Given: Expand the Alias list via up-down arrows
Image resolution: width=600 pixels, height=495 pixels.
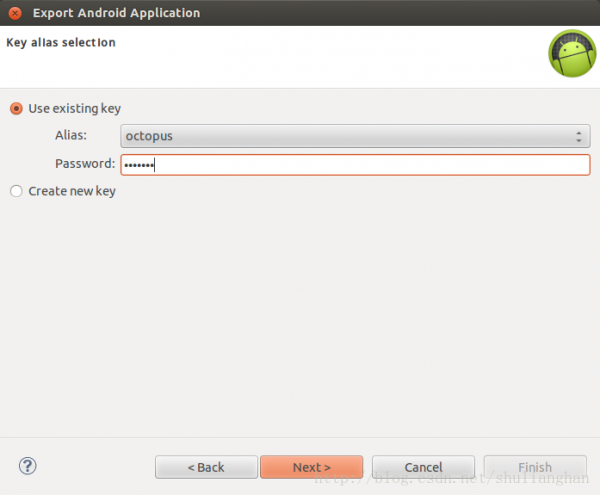Looking at the screenshot, I should [579, 136].
